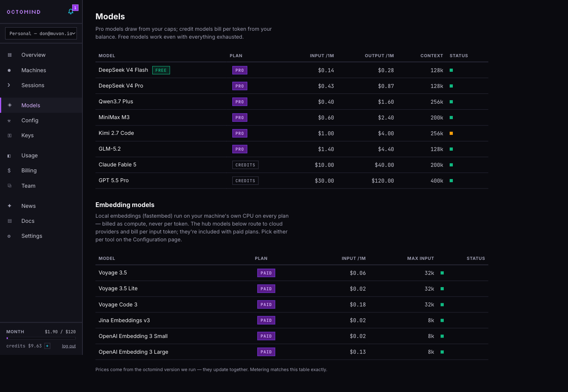Click the Config tools icon
The height and width of the screenshot is (392, 568).
(x=9, y=121)
